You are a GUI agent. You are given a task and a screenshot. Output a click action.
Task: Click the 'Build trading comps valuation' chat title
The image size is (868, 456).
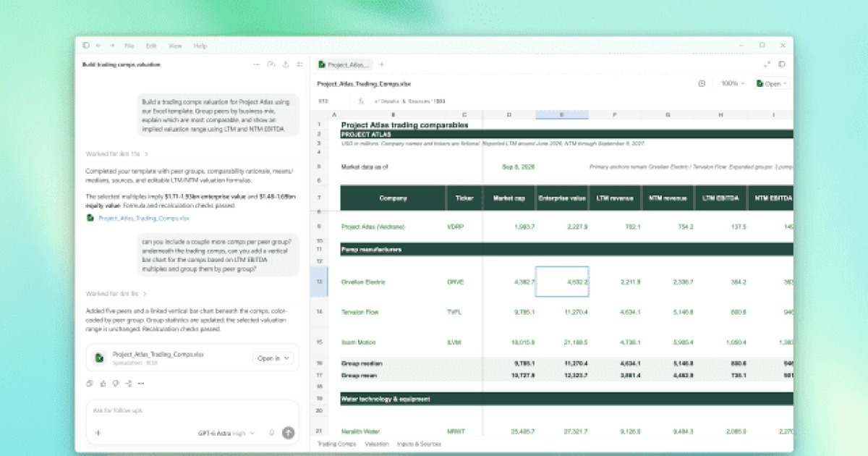pyautogui.click(x=122, y=64)
